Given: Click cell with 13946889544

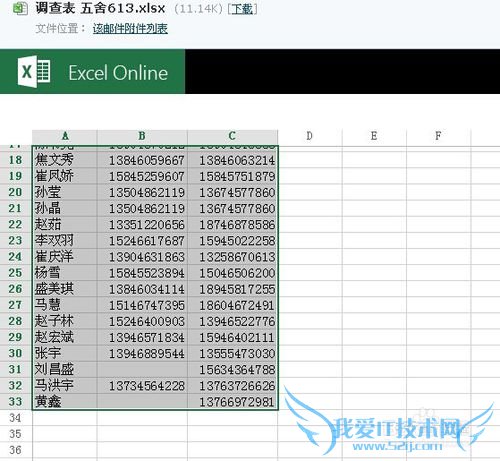Looking at the screenshot, I should pos(142,353).
